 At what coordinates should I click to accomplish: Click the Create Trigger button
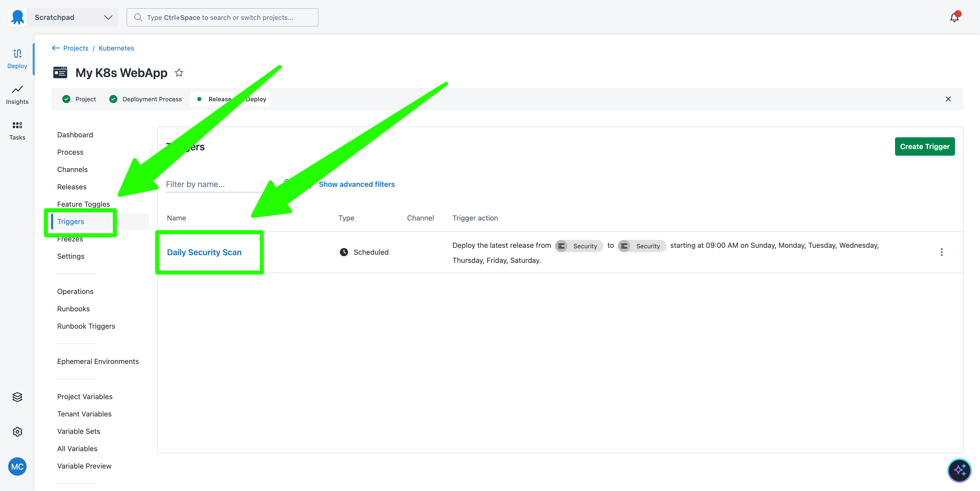924,146
